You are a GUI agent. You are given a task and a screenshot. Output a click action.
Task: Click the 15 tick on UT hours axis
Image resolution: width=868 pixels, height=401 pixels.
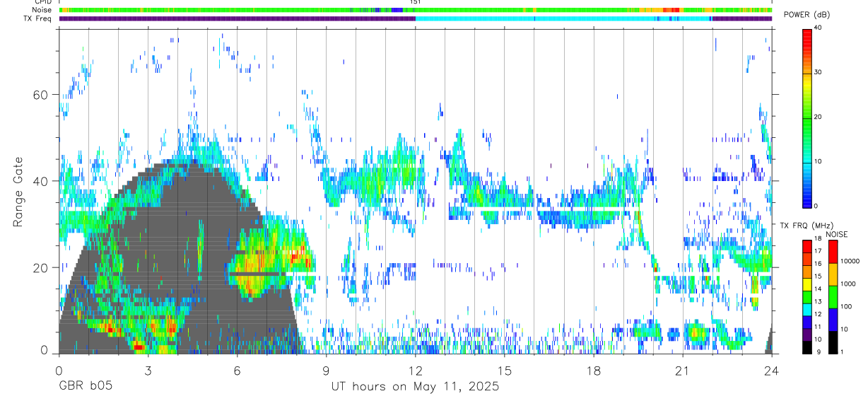(505, 371)
